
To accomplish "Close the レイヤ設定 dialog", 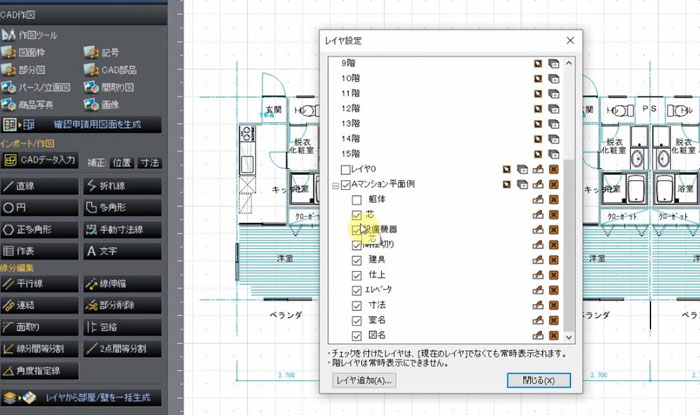I will click(570, 41).
